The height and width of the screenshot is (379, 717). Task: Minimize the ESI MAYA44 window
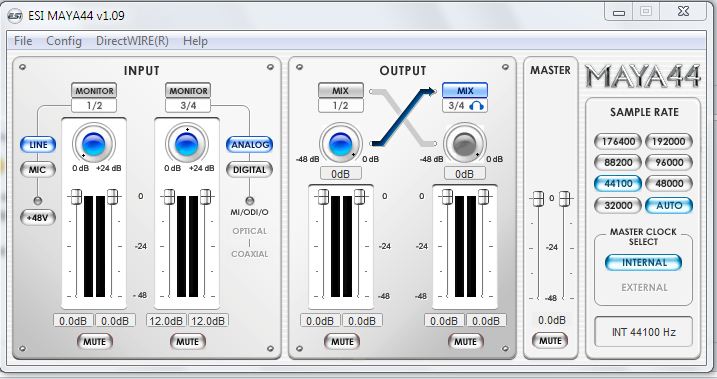tap(619, 12)
